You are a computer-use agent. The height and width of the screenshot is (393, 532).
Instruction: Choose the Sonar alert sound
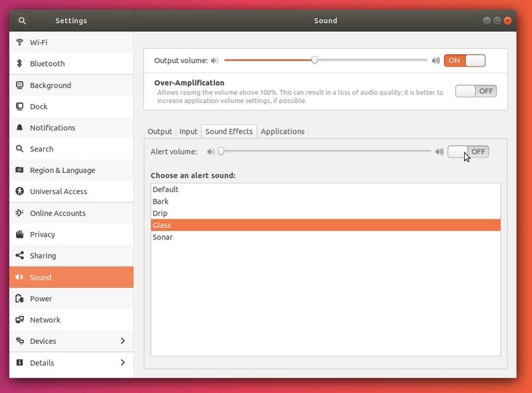163,237
